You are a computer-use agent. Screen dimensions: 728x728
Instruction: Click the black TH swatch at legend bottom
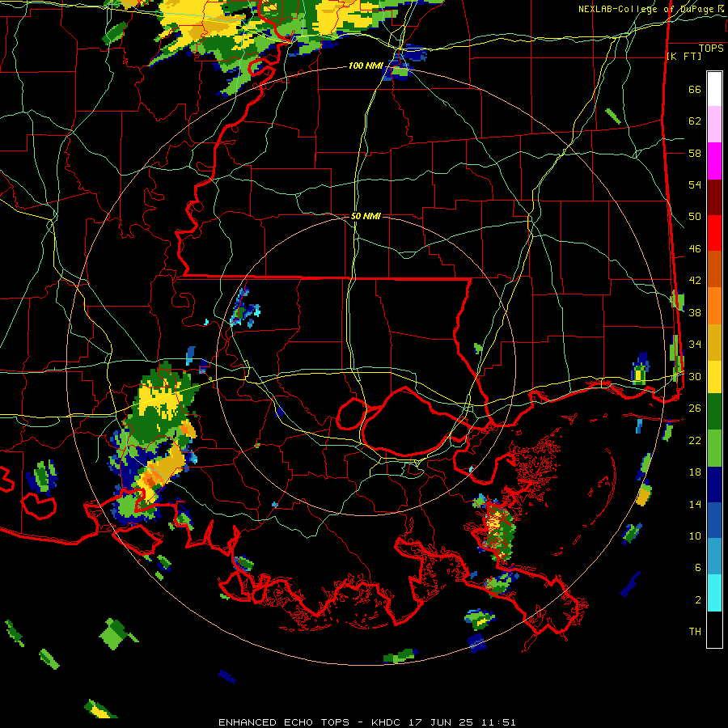[714, 629]
